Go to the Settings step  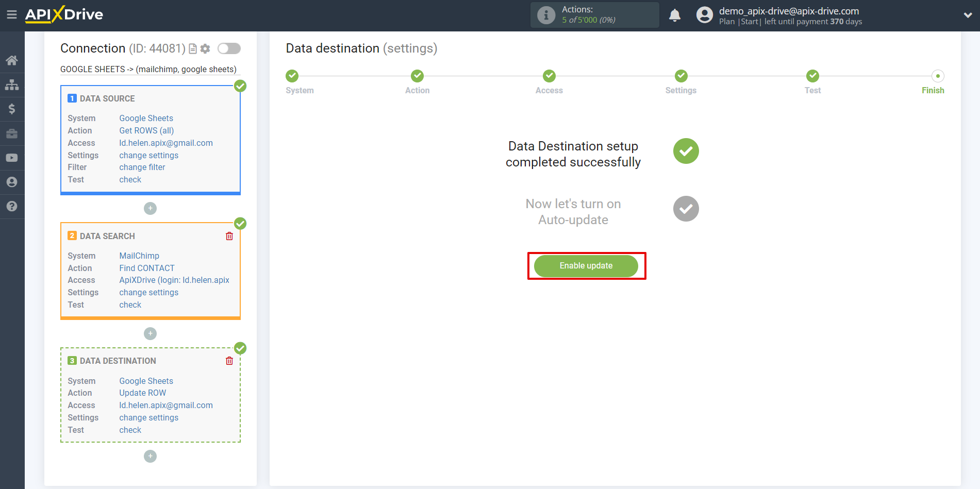pyautogui.click(x=681, y=76)
